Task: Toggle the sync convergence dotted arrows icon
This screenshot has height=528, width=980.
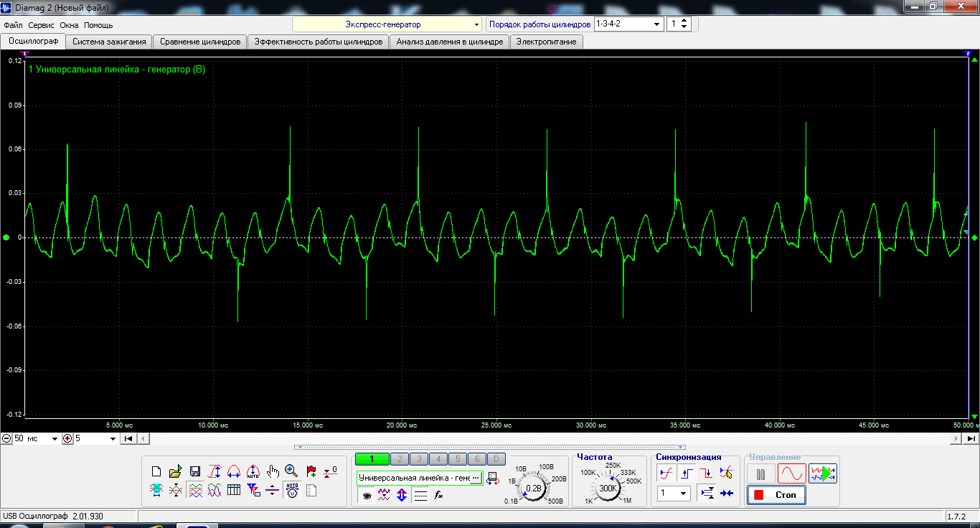Action: tap(706, 493)
